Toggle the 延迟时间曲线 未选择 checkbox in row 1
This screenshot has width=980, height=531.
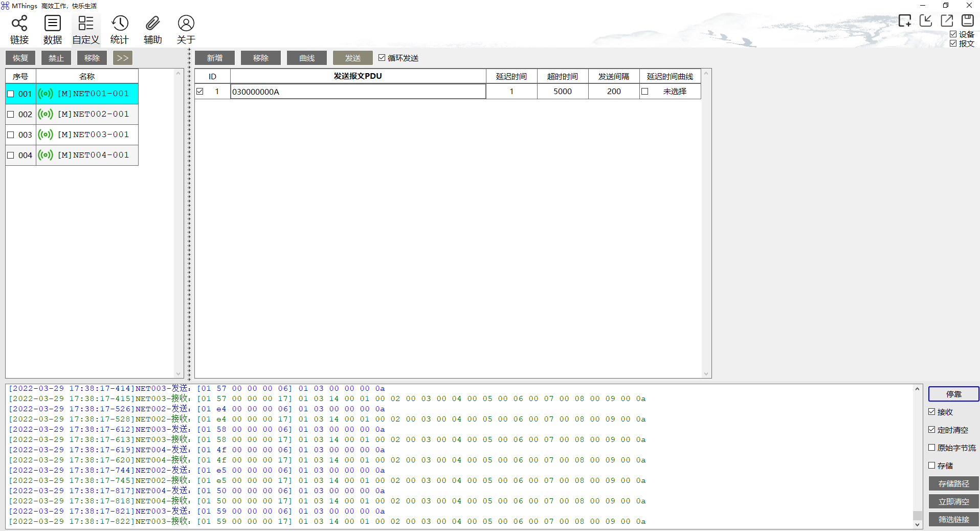coord(645,92)
